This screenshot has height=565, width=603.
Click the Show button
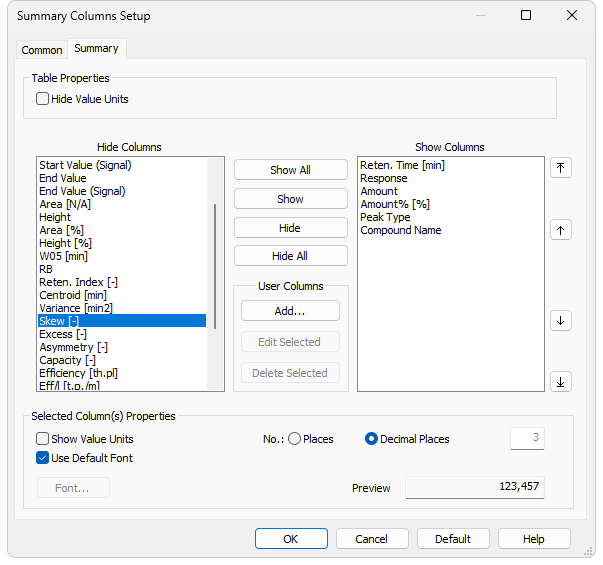coord(290,199)
